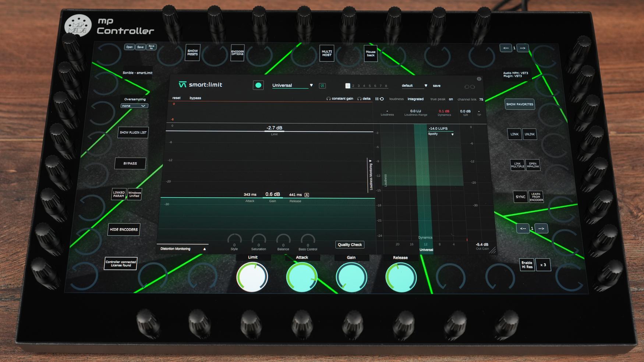
Task: Click the lower right next arrow
Action: pyautogui.click(x=541, y=229)
